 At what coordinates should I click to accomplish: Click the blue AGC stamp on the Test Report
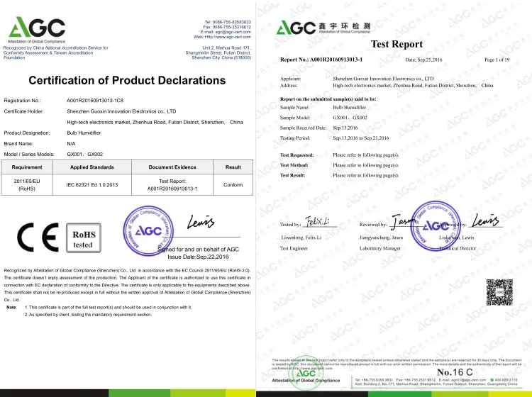click(x=436, y=225)
